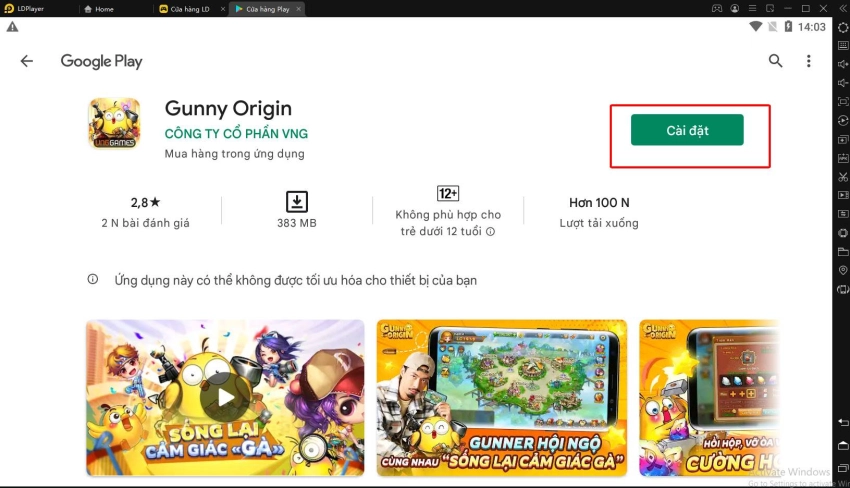
Task: Click the LDPlayer logo
Action: click(x=9, y=9)
